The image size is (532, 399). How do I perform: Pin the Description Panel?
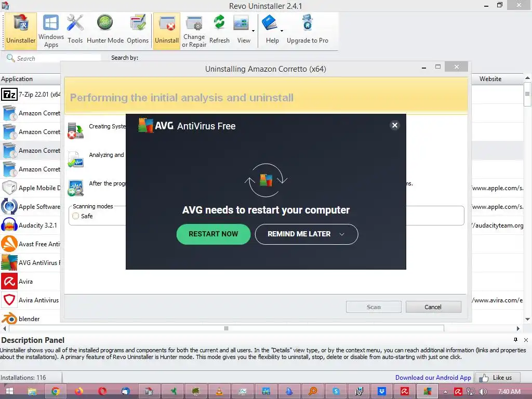click(x=516, y=340)
